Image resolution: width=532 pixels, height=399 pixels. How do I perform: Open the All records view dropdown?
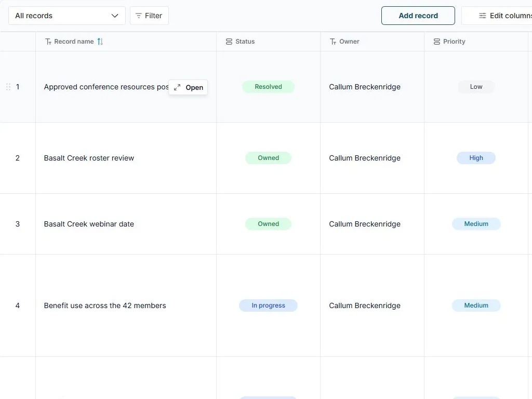coord(67,16)
